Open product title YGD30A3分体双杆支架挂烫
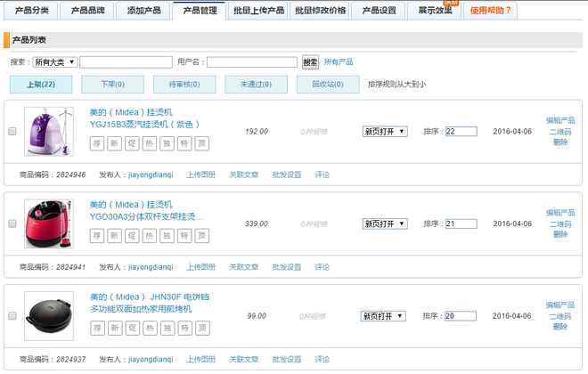588x374 pixels. pyautogui.click(x=146, y=216)
